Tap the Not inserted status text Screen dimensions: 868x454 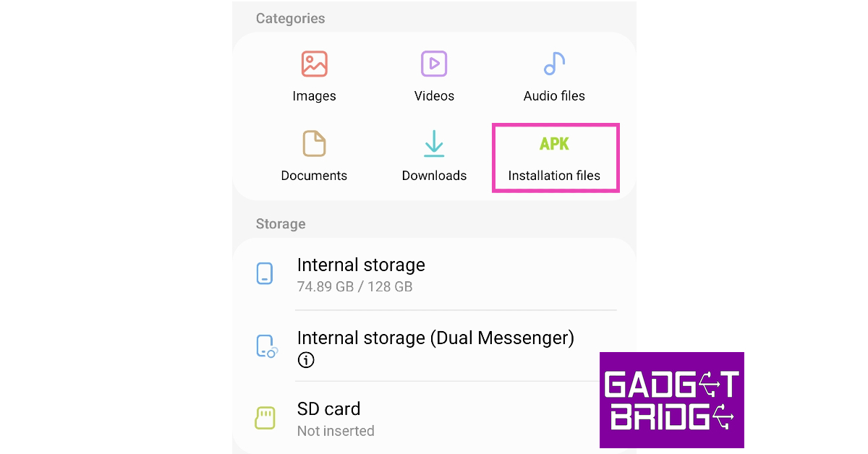point(336,431)
